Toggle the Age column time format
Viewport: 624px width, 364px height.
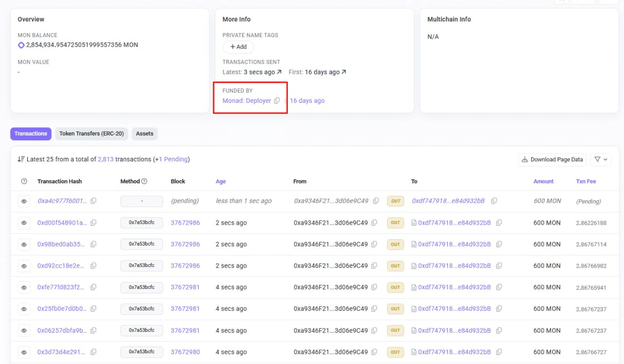[x=221, y=181]
